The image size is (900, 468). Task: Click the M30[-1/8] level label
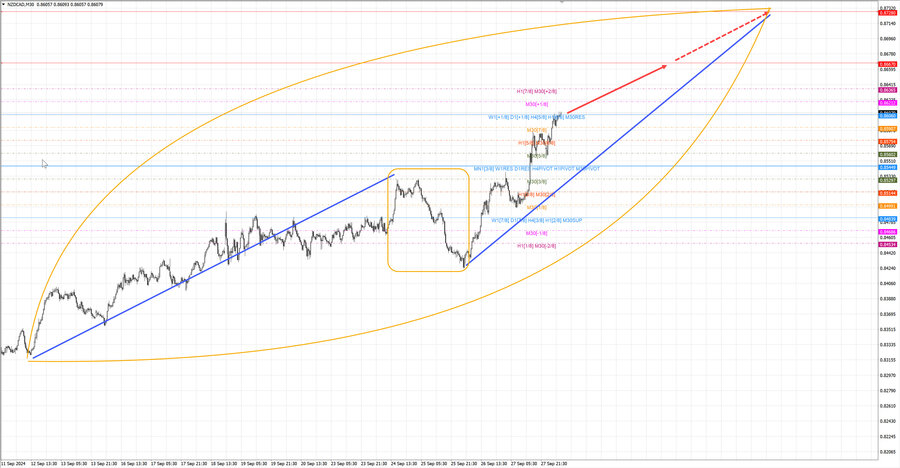(537, 233)
